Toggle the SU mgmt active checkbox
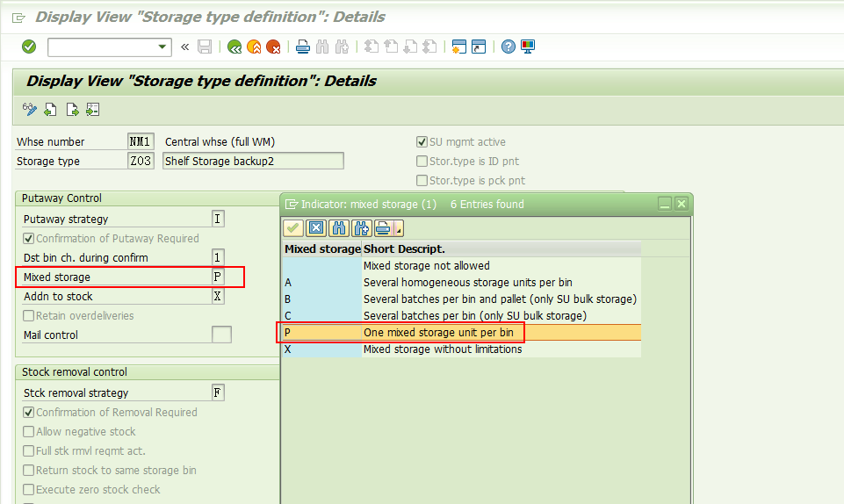Image resolution: width=844 pixels, height=504 pixels. tap(422, 142)
